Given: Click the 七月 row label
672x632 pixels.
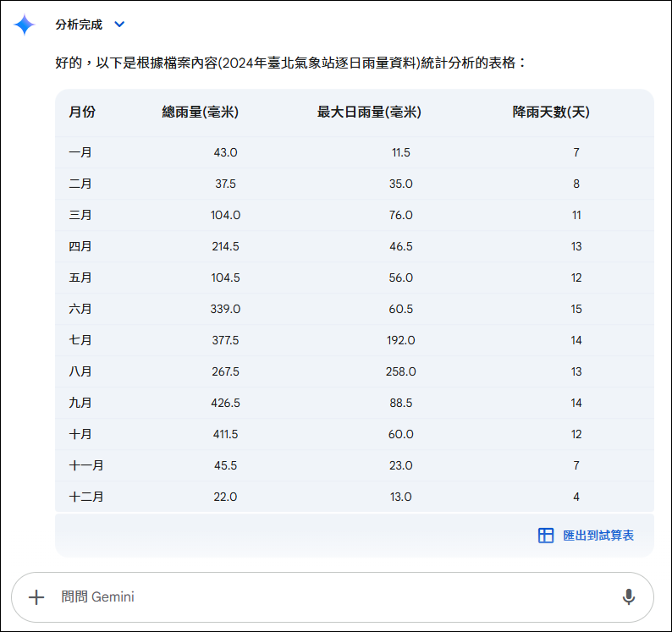Looking at the screenshot, I should tap(80, 340).
